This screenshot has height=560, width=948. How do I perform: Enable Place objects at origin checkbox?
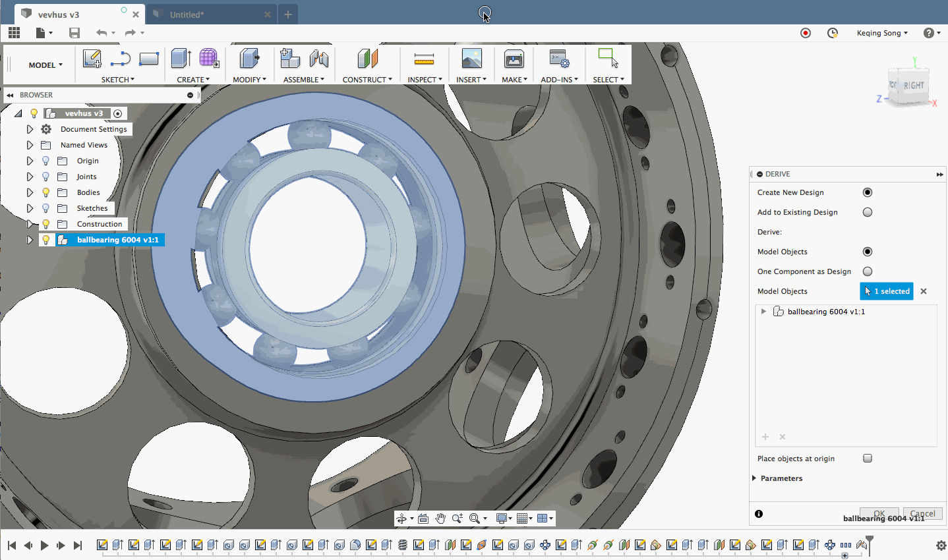pyautogui.click(x=868, y=459)
